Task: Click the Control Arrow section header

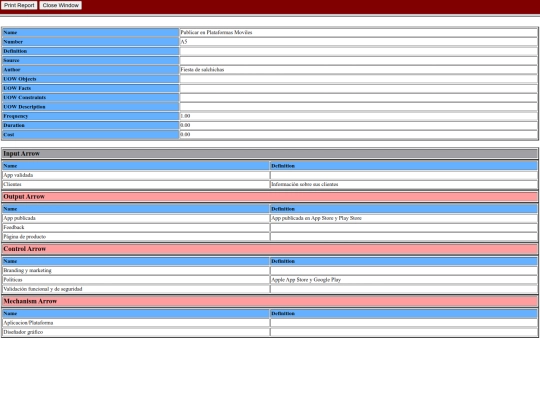Action: [270, 249]
